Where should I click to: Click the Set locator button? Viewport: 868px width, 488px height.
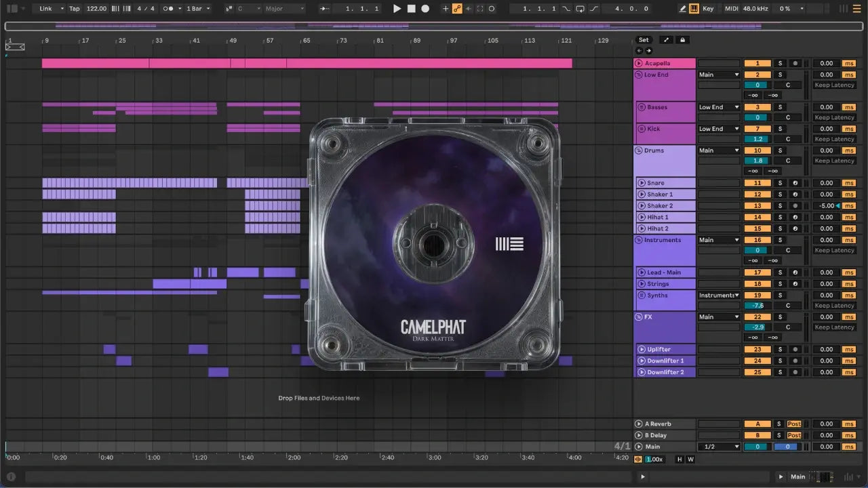pyautogui.click(x=644, y=40)
